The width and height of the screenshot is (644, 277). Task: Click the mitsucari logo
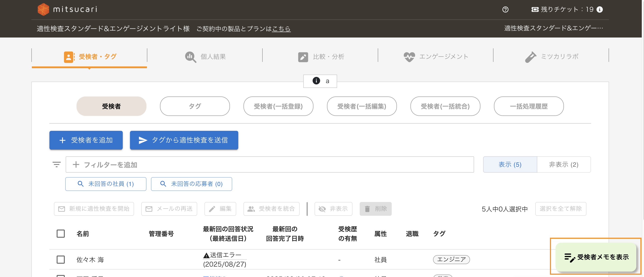click(x=67, y=9)
